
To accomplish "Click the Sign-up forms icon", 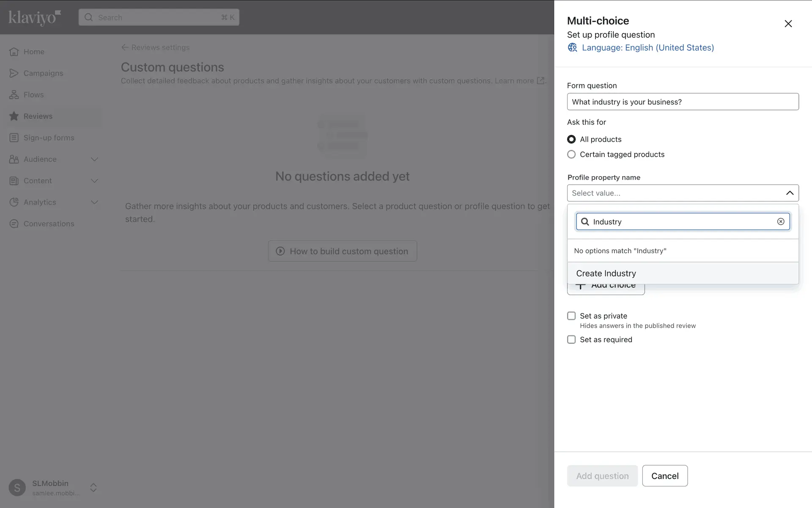I will click(14, 138).
